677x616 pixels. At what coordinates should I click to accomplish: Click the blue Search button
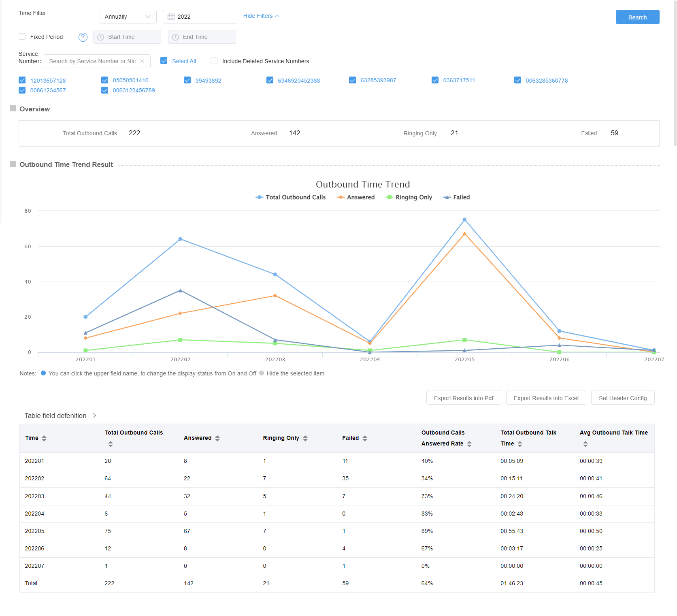coord(637,17)
